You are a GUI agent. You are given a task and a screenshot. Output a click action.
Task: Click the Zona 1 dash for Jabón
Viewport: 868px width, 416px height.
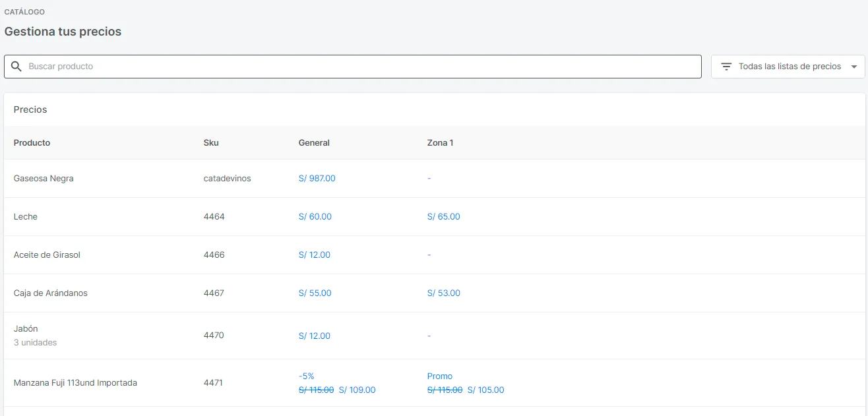[429, 336]
